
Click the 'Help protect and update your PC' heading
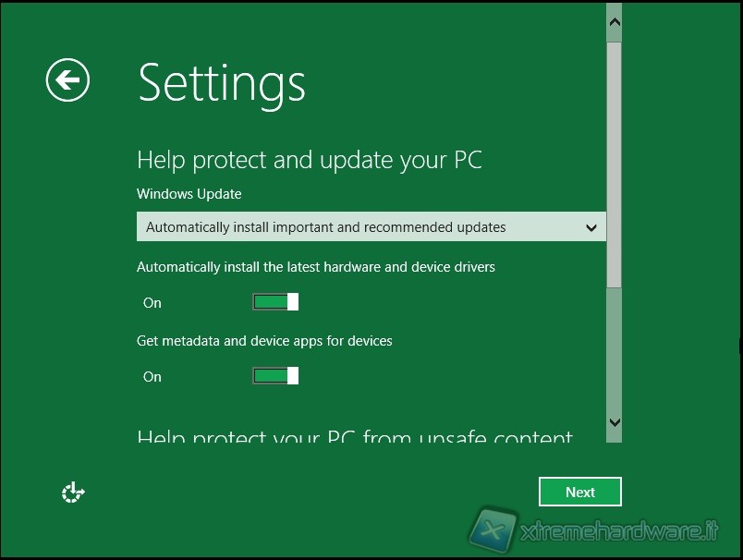click(x=310, y=160)
